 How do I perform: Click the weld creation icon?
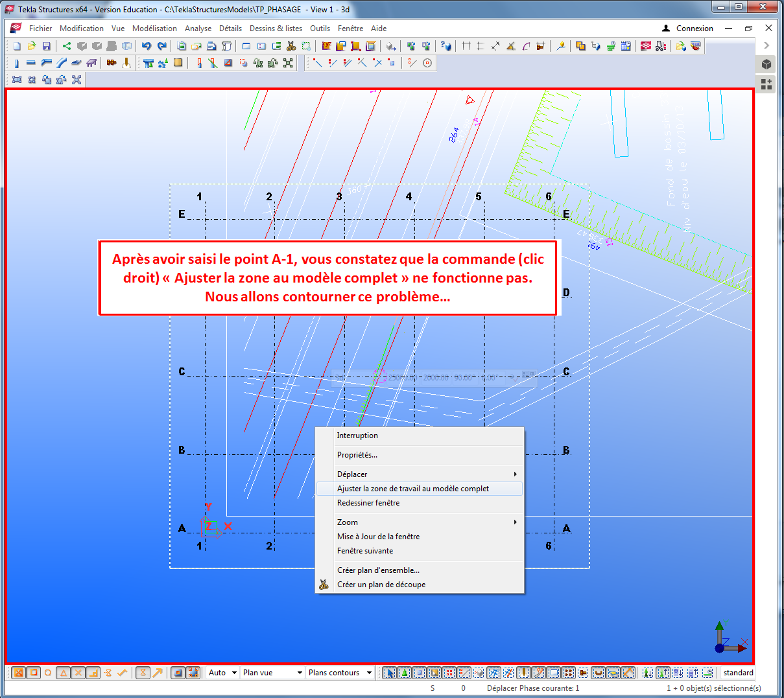tap(126, 63)
